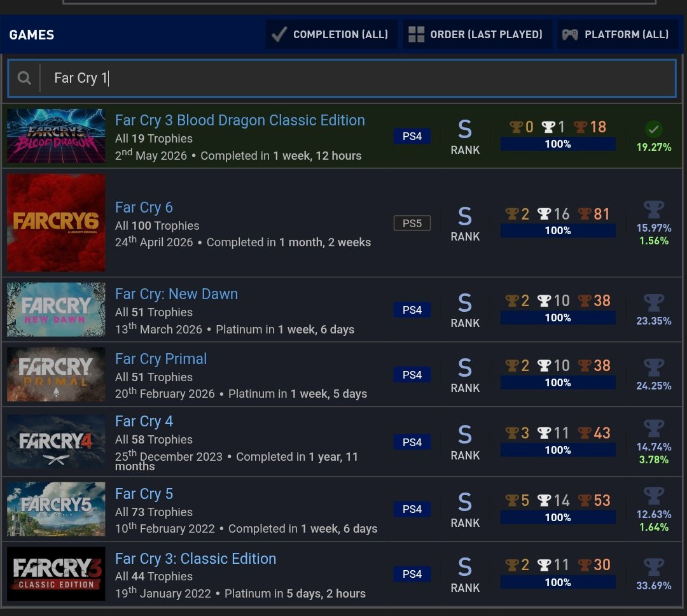Click the platinum trophy icon above 15.97%
The width and height of the screenshot is (687, 616).
point(654,209)
